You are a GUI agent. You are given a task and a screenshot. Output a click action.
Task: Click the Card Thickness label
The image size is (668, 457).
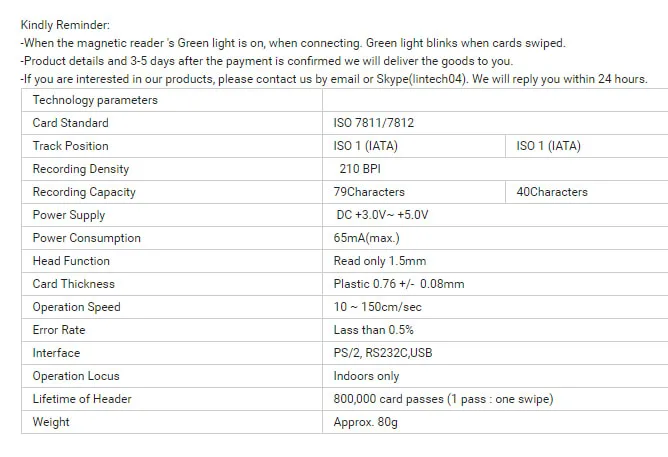74,284
